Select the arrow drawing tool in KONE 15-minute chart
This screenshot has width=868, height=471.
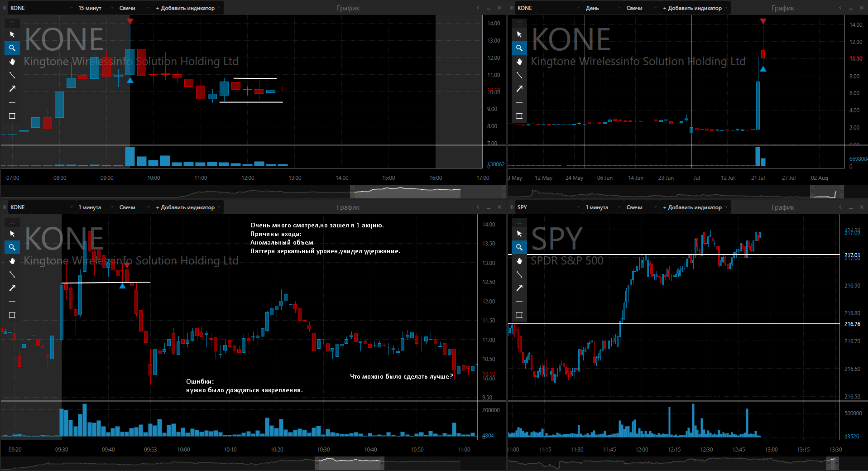[x=12, y=89]
